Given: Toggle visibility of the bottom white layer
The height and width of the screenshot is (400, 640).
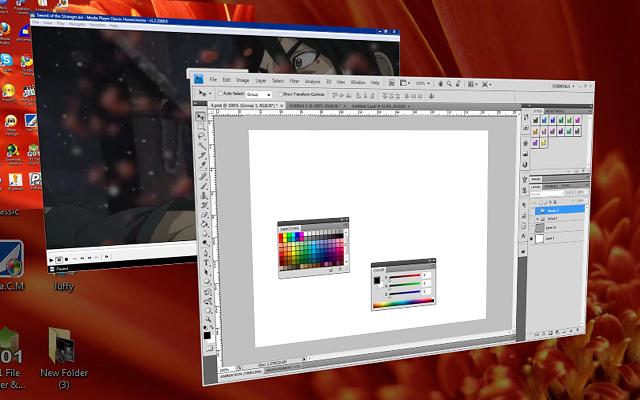Looking at the screenshot, I should [531, 238].
